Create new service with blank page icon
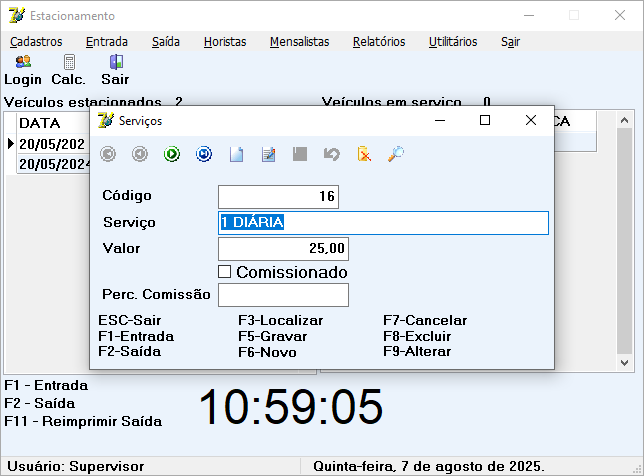This screenshot has width=644, height=476. tap(236, 154)
